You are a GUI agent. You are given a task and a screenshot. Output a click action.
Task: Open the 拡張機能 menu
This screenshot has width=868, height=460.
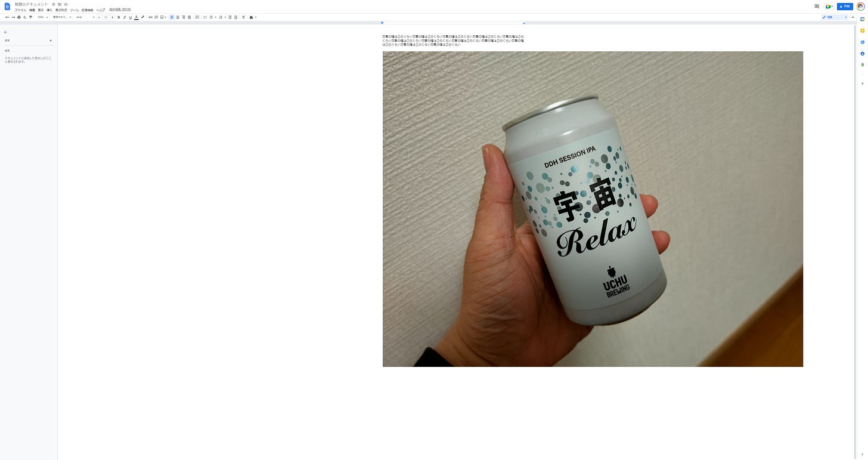(x=88, y=10)
